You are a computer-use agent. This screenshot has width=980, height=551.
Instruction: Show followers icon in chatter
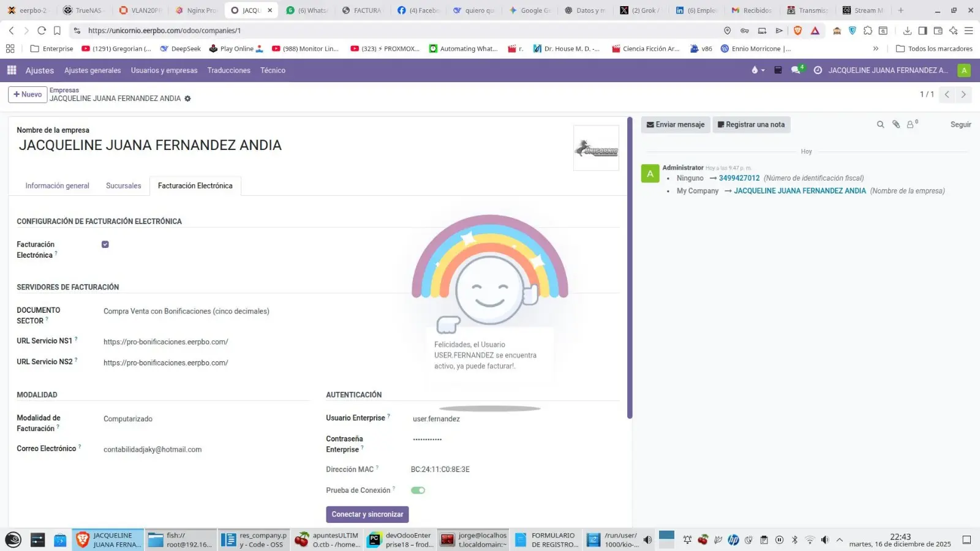point(911,125)
